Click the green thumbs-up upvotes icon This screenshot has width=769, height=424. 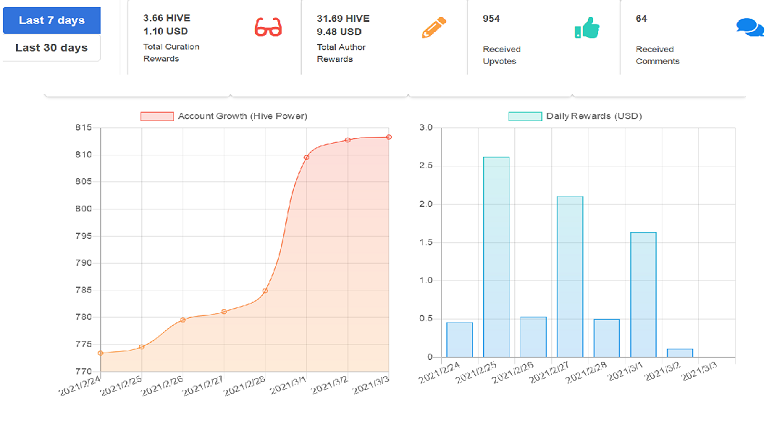point(587,27)
